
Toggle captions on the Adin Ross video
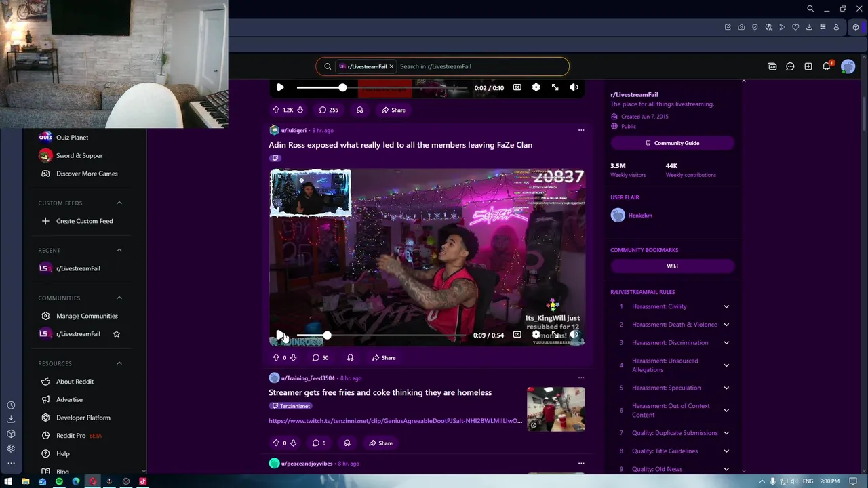pos(517,335)
